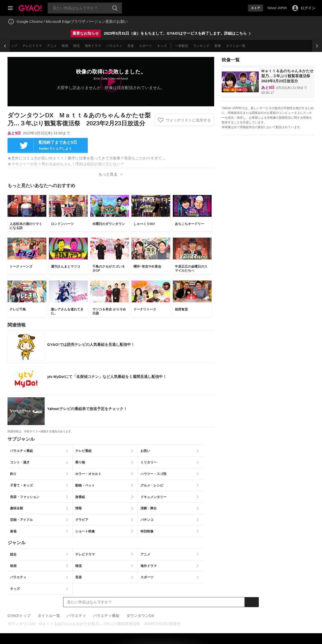Open お笑い subgenre row
This screenshot has height=644, width=322.
coord(171,451)
